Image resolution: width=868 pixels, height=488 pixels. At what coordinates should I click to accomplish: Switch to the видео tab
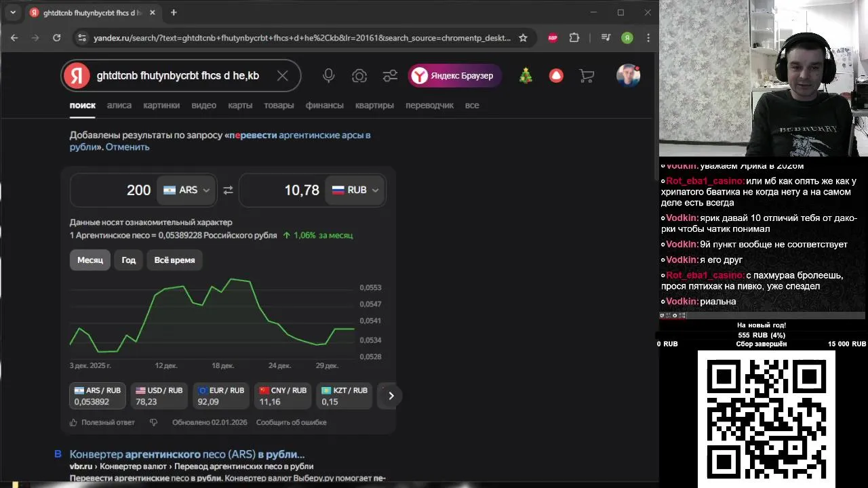pos(203,105)
